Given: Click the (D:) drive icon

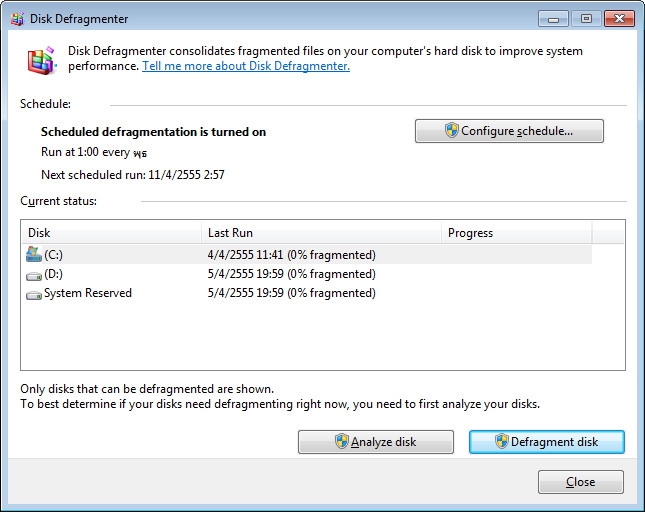Looking at the screenshot, I should pyautogui.click(x=34, y=274).
